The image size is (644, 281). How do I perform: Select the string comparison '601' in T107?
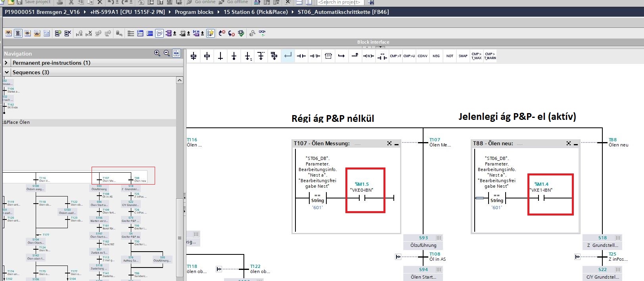pyautogui.click(x=317, y=198)
